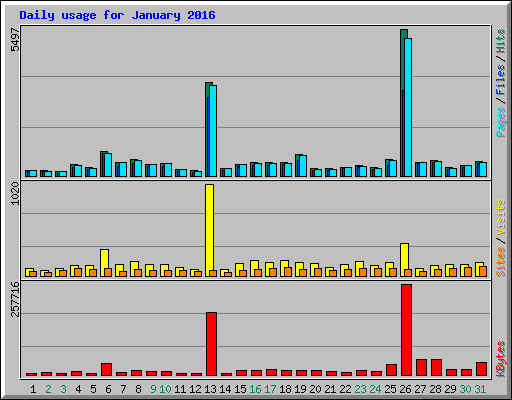Select the red KBytes bar for day 28
The height and width of the screenshot is (400, 512).
tap(436, 368)
